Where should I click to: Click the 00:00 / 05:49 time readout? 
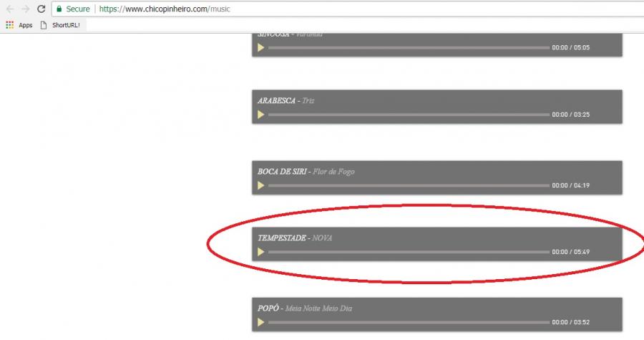click(571, 252)
